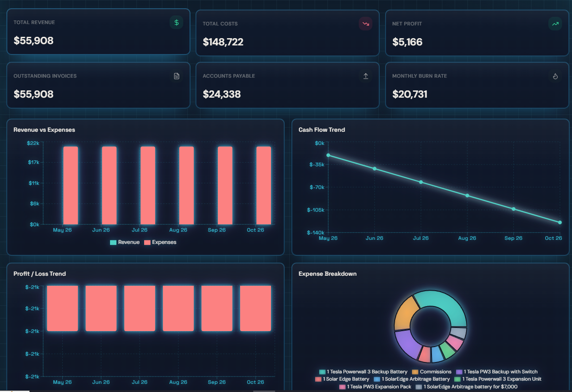
Task: Click the Jun 26 cash flow data point
Action: [x=375, y=169]
